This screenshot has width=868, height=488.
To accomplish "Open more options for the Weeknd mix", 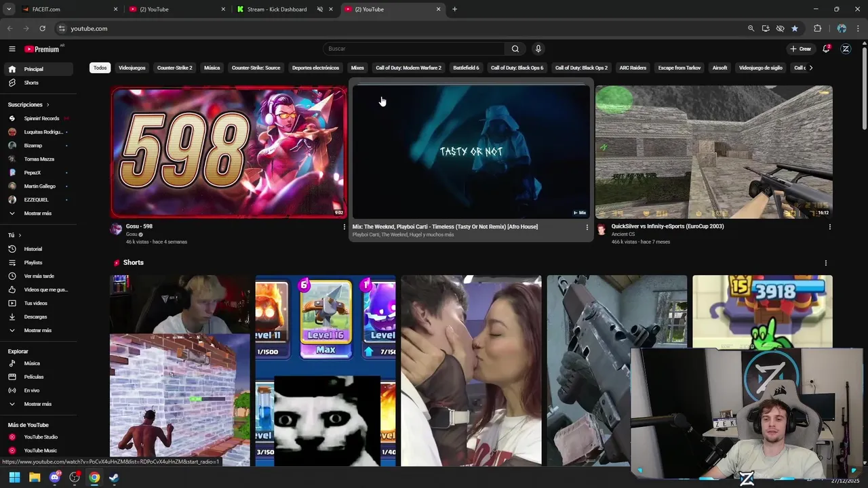I will click(587, 227).
